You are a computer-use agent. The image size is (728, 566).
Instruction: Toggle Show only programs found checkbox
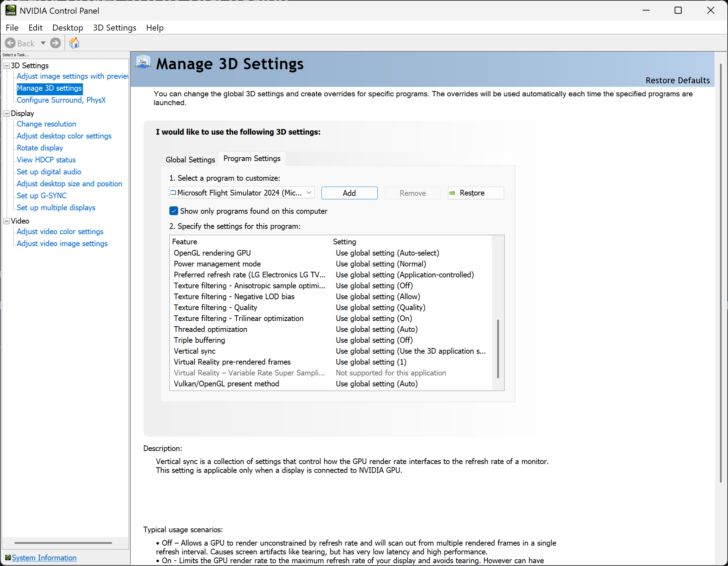click(174, 211)
